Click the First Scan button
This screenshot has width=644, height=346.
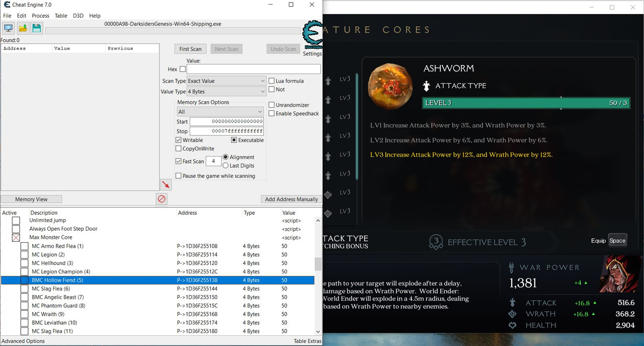click(x=191, y=49)
